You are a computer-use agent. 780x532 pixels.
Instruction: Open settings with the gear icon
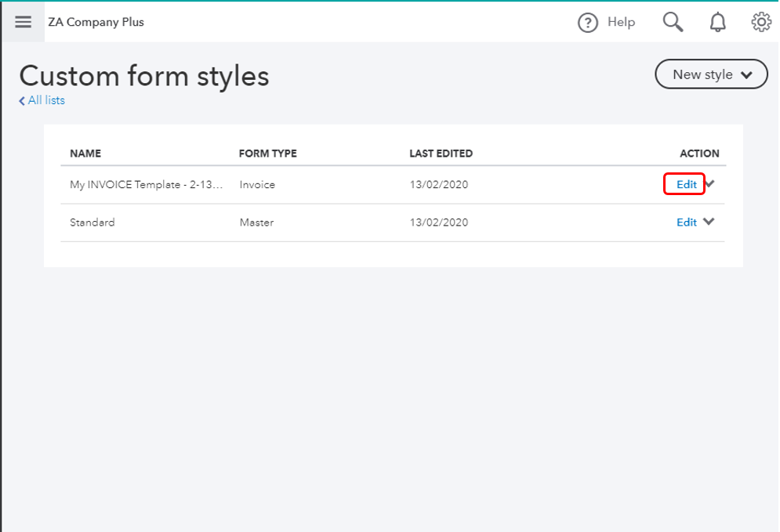point(760,22)
